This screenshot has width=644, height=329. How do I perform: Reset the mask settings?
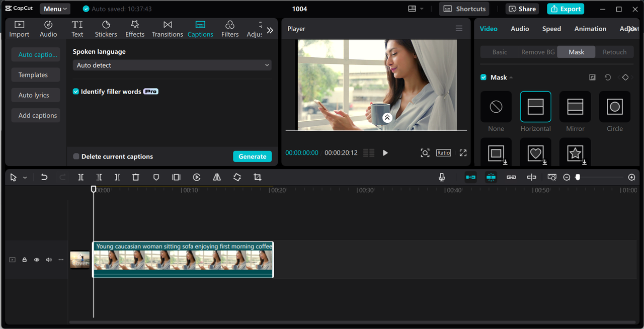click(x=608, y=77)
